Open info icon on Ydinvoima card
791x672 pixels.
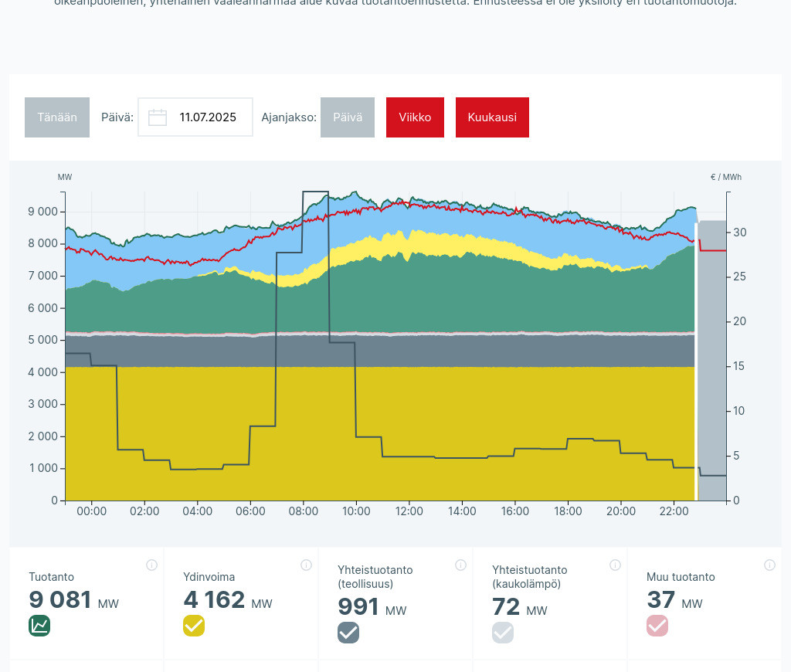click(306, 565)
